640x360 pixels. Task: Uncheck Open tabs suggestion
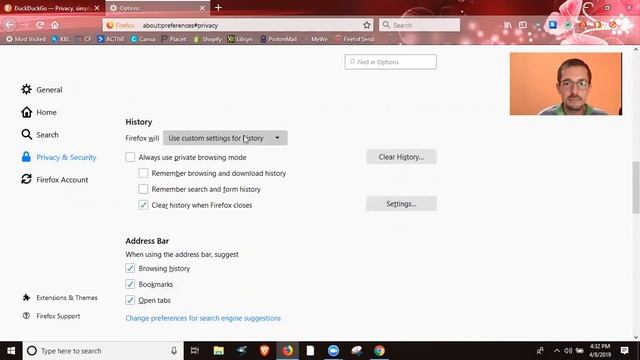coord(130,300)
